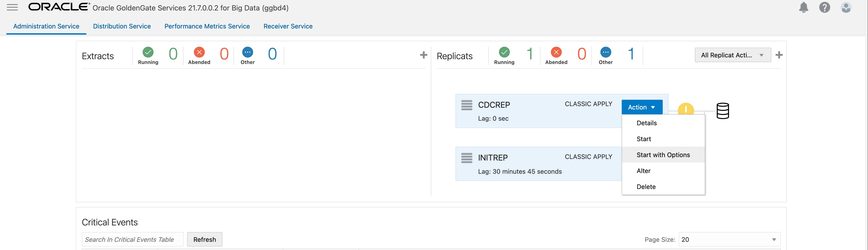Image resolution: width=868 pixels, height=250 pixels.
Task: Toggle the CDCREP Action dropdown button
Action: pos(642,107)
